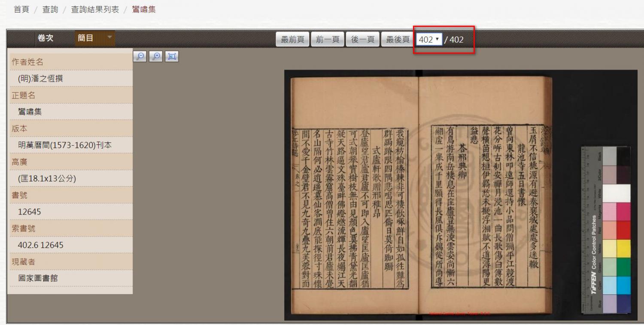Go to the 查詢 breadcrumb link
This screenshot has height=325, width=644.
50,9
